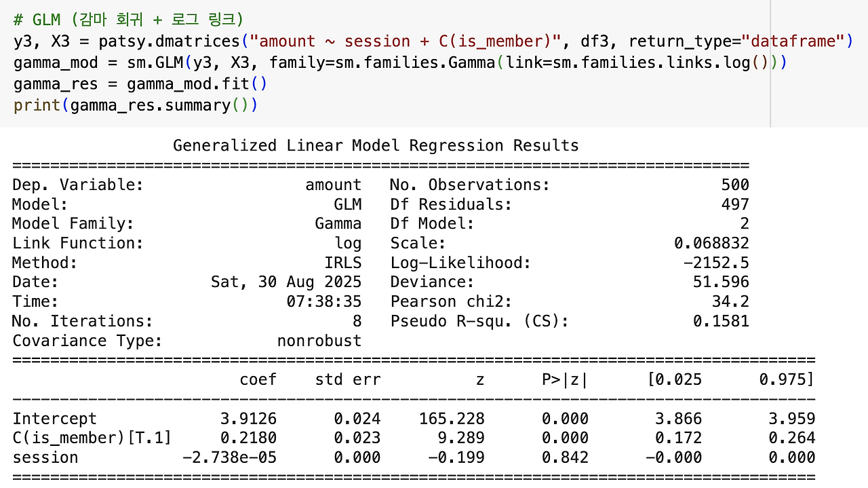The height and width of the screenshot is (488, 868).
Task: Click the 'Model:' label
Action: pyautogui.click(x=40, y=204)
